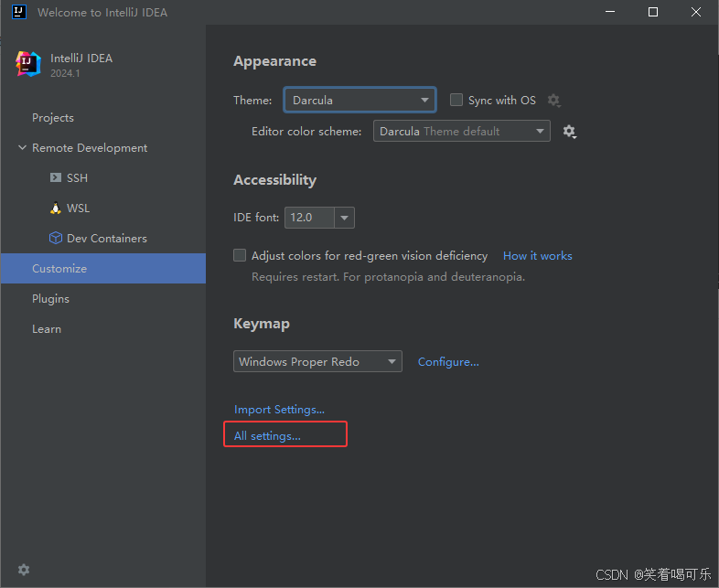Close the Welcome to IntelliJ IDEA window
719x588 pixels.
coord(696,12)
